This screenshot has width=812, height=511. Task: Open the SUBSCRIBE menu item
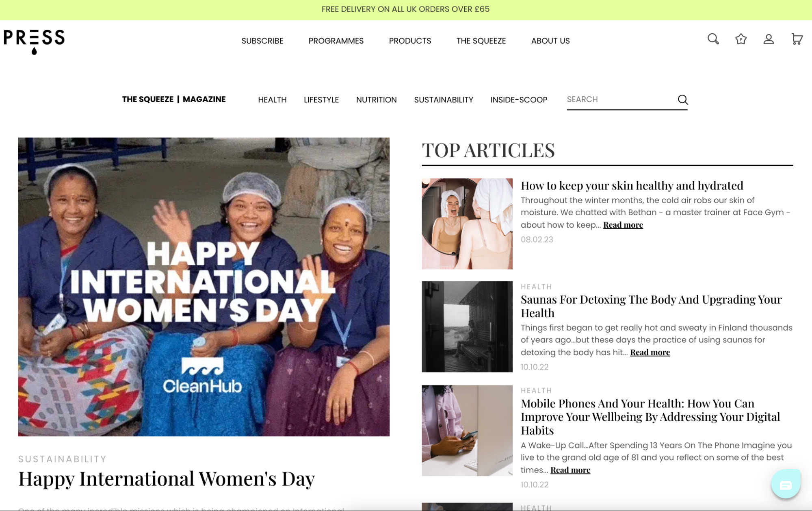pos(262,41)
